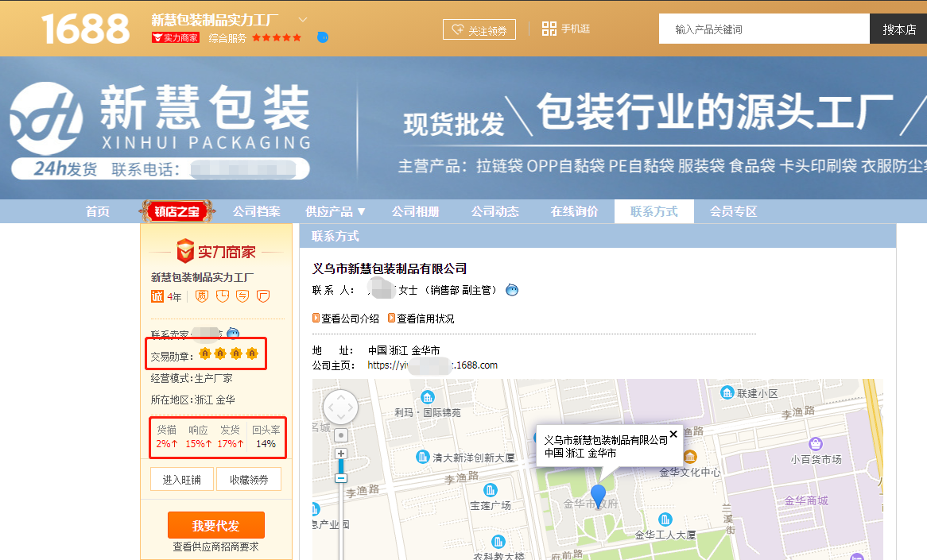Click the 新慧包装制品实力工厂 store name in header
927x560 pixels.
[215, 20]
